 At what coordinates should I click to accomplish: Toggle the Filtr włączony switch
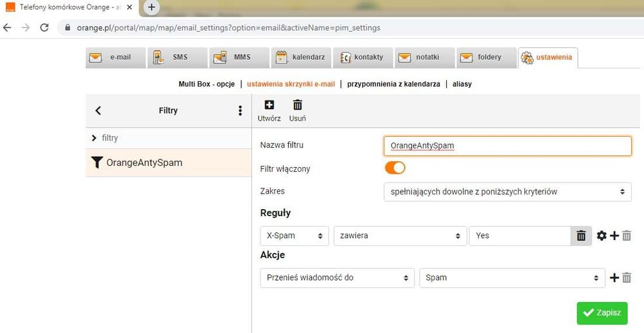pyautogui.click(x=395, y=168)
